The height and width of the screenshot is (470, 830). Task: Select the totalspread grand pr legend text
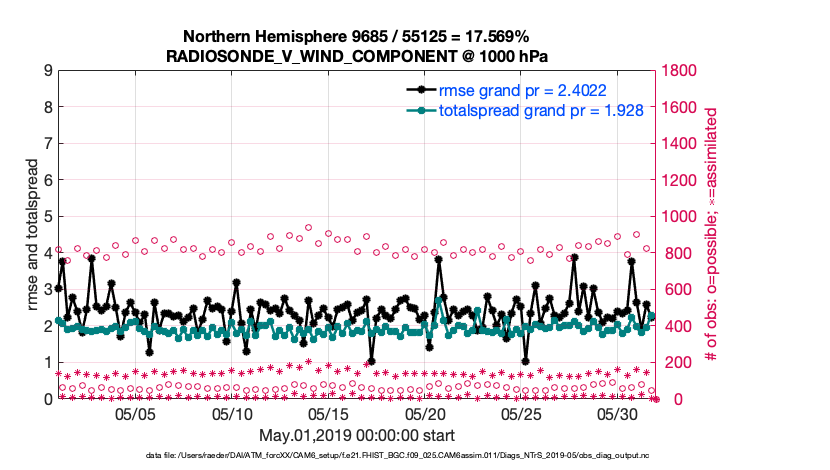542,110
